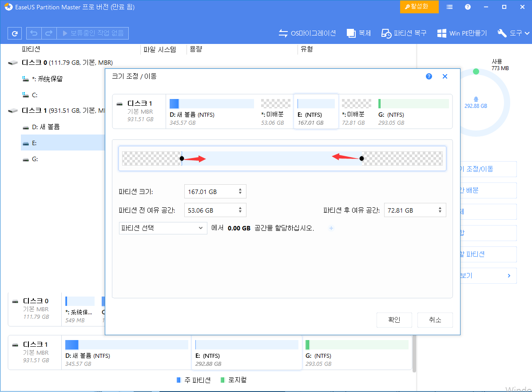Confirm resize with the 확인 button
Viewport: 532px width, 392px height.
pyautogui.click(x=394, y=320)
